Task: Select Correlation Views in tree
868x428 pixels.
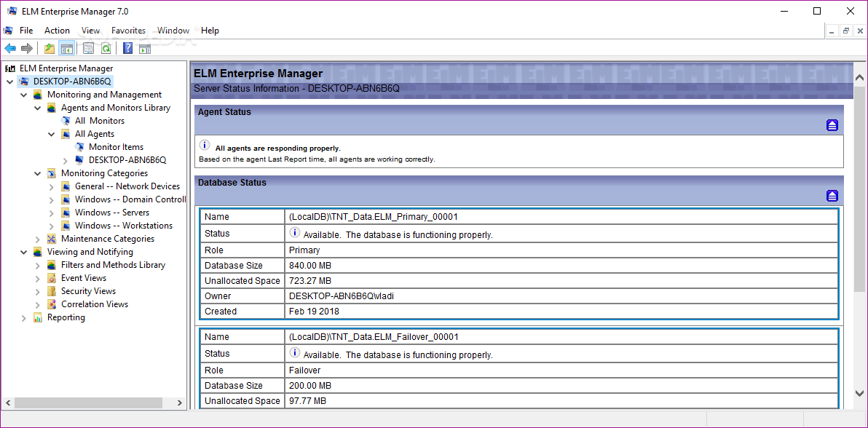Action: coord(95,304)
